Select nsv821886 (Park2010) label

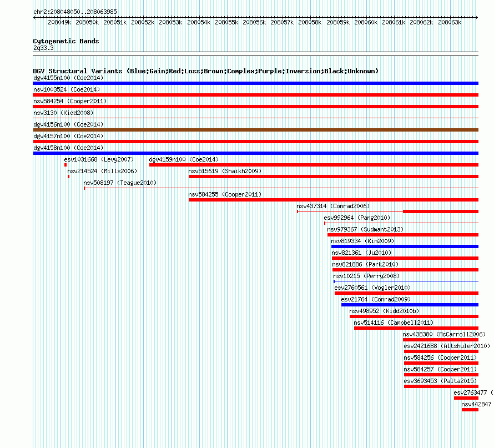coord(365,264)
